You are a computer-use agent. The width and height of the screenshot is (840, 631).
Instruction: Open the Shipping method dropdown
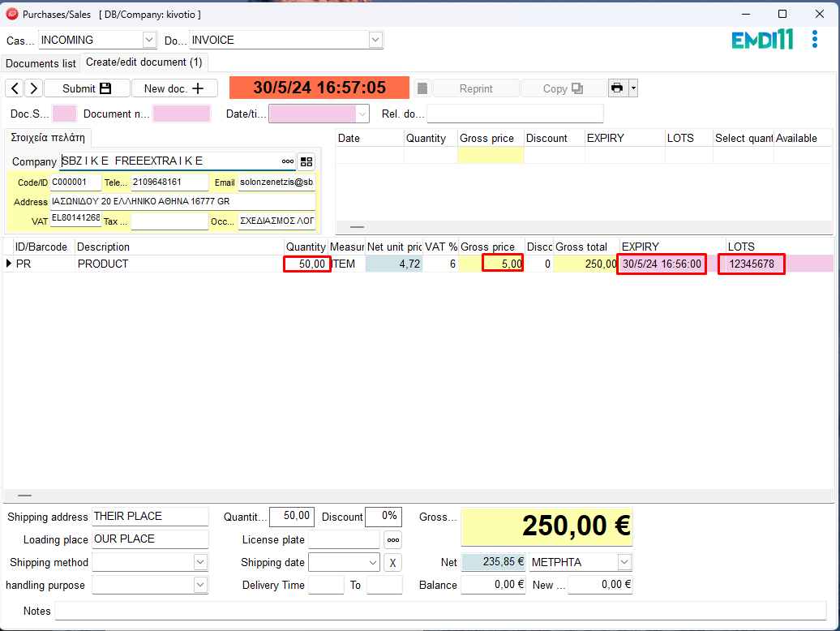coord(200,562)
